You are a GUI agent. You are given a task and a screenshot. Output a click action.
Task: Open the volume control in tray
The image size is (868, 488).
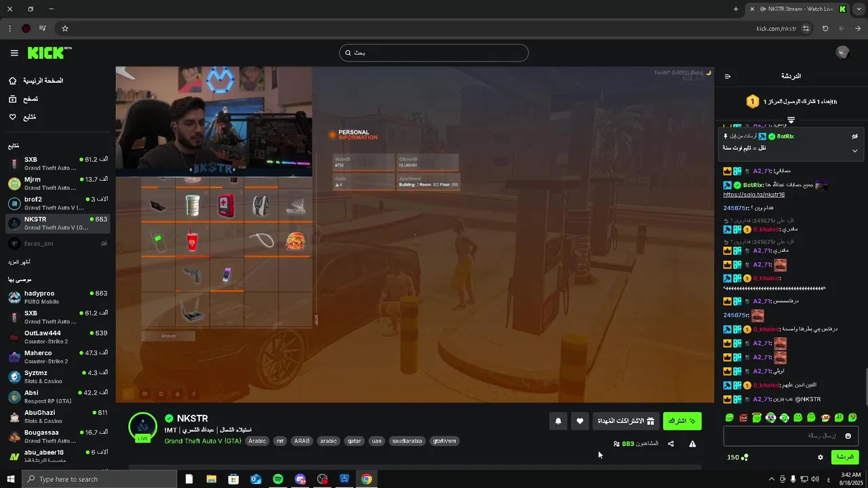click(x=815, y=479)
